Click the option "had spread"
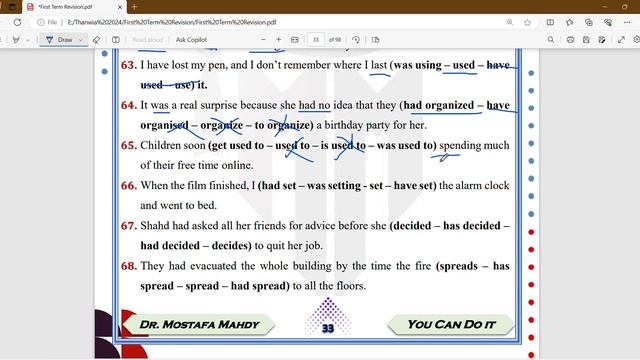 258,286
